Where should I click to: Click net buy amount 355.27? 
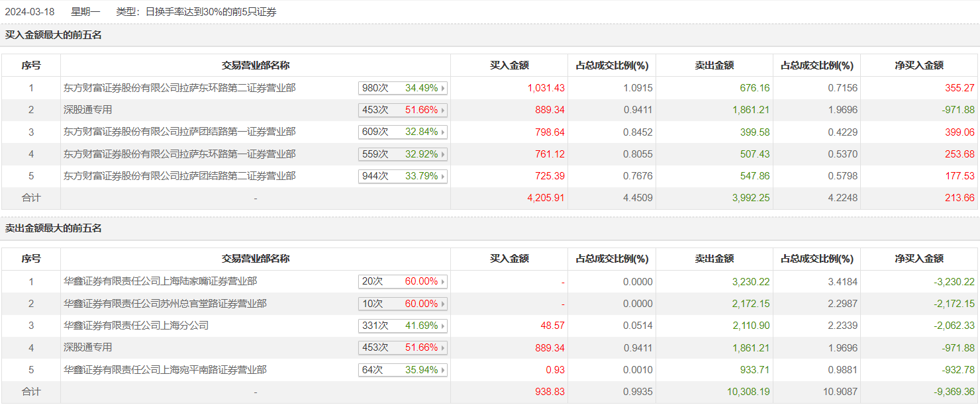[959, 88]
